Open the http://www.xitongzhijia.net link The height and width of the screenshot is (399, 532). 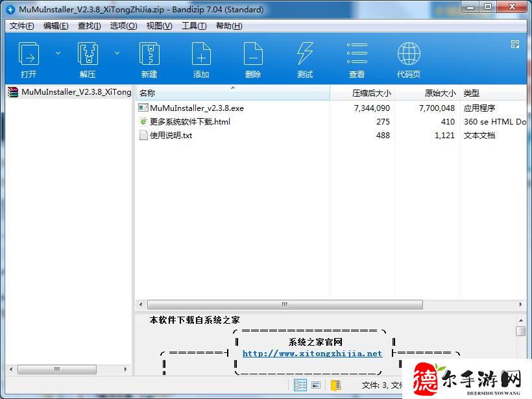point(312,354)
